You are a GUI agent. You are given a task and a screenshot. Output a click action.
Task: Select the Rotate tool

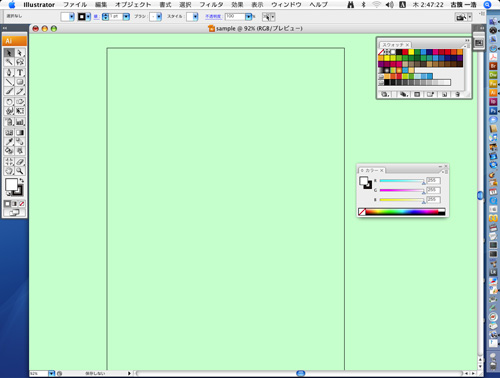[9, 102]
